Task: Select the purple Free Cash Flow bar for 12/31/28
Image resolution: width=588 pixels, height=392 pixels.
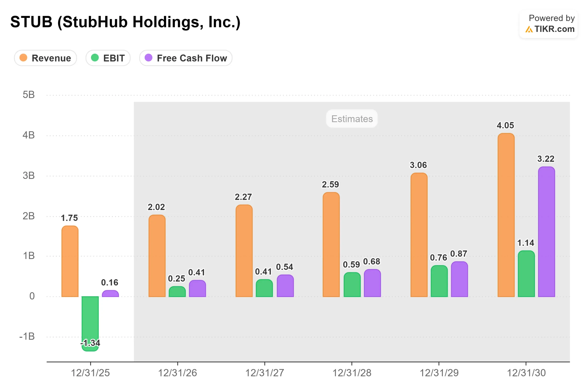Action: [x=373, y=283]
